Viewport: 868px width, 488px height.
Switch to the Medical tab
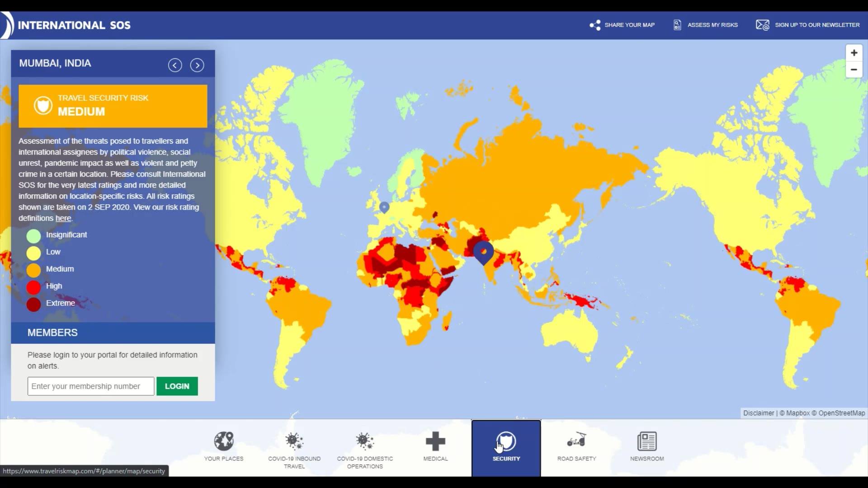click(435, 447)
